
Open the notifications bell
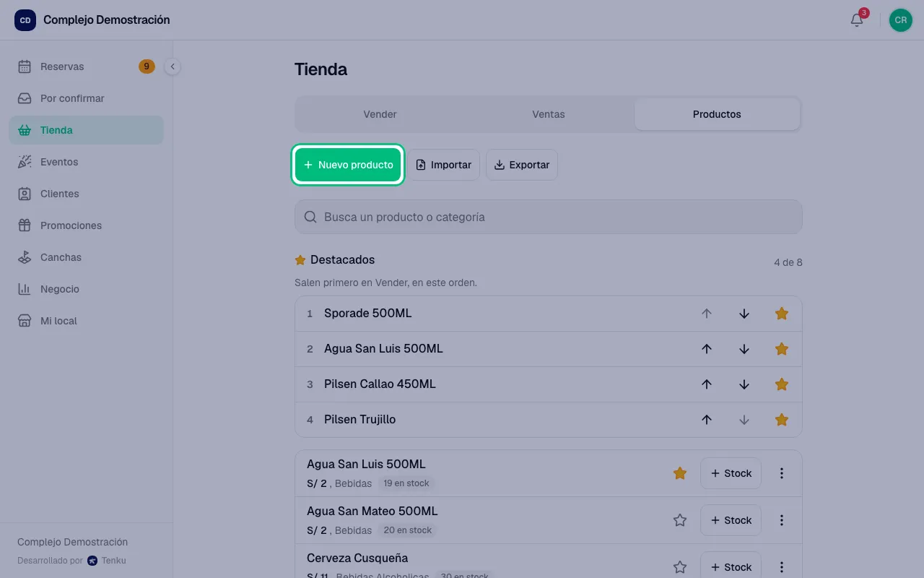click(857, 20)
